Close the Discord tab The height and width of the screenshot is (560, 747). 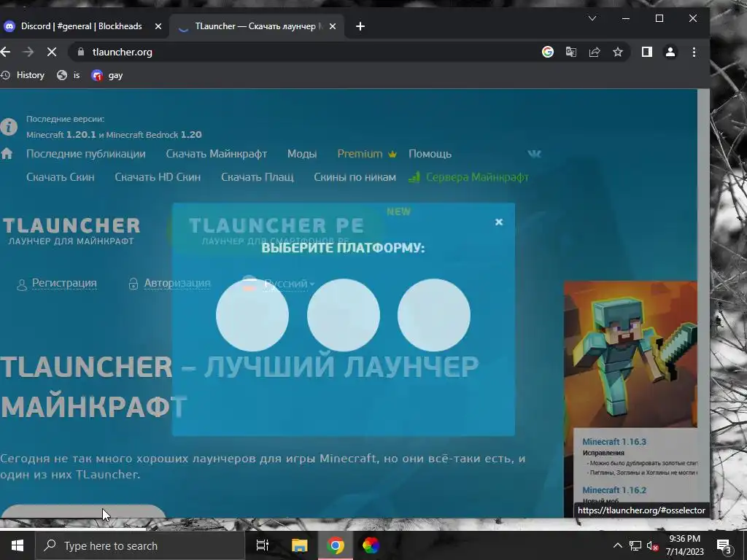(x=158, y=27)
